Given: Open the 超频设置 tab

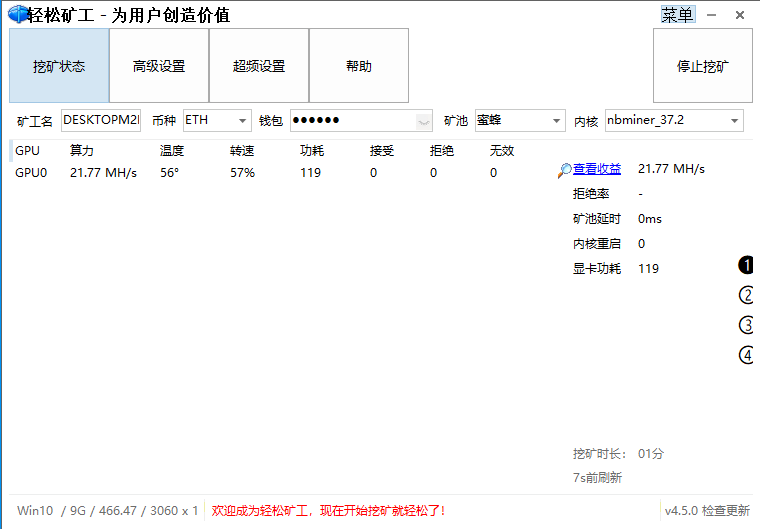Looking at the screenshot, I should click(x=259, y=65).
